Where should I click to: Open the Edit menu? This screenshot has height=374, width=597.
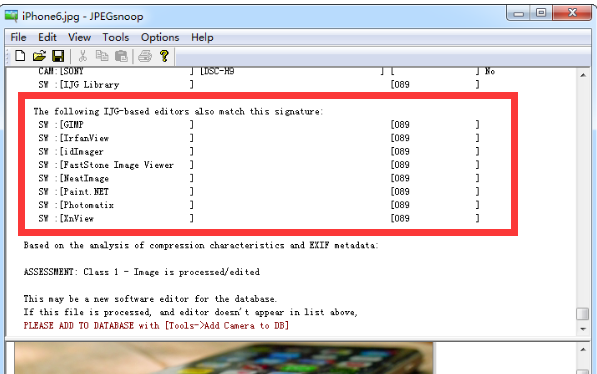(x=47, y=37)
